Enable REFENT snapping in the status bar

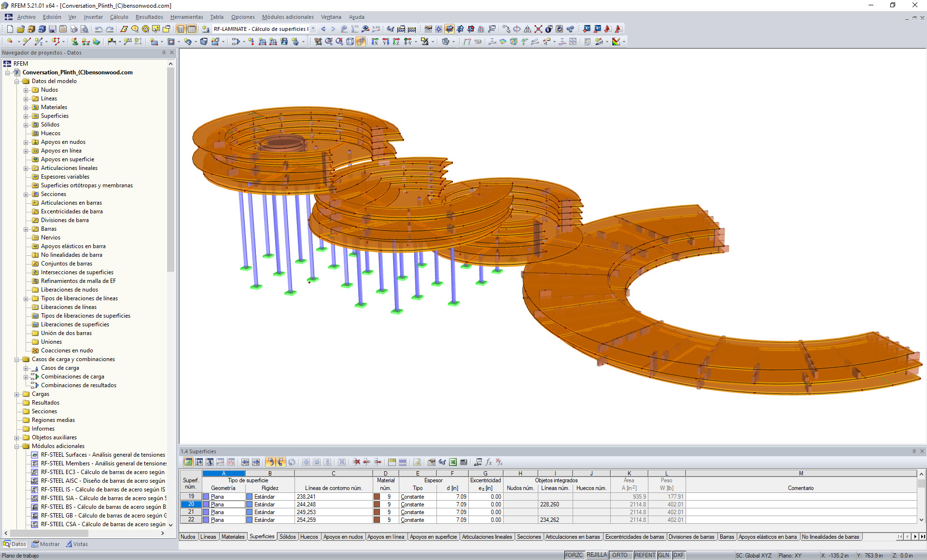pyautogui.click(x=646, y=555)
